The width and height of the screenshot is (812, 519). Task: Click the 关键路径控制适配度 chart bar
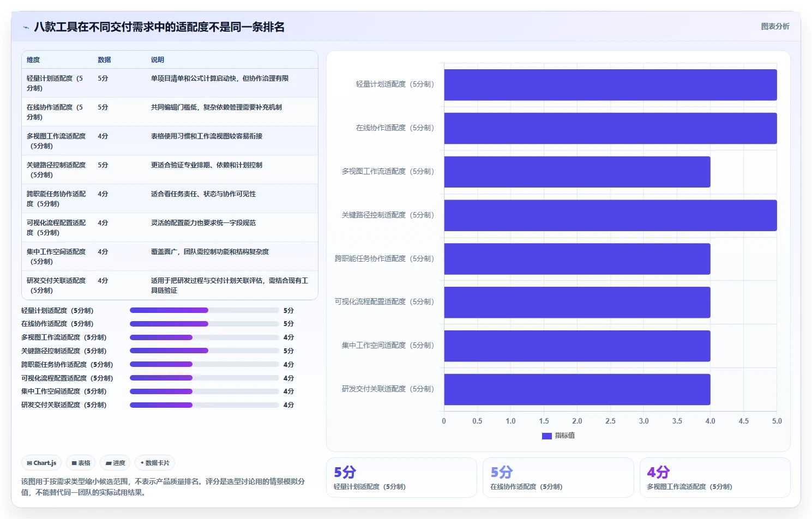pyautogui.click(x=610, y=215)
